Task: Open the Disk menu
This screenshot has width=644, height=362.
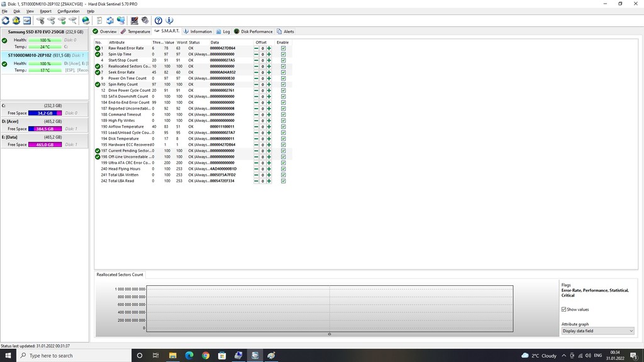Action: click(x=17, y=11)
